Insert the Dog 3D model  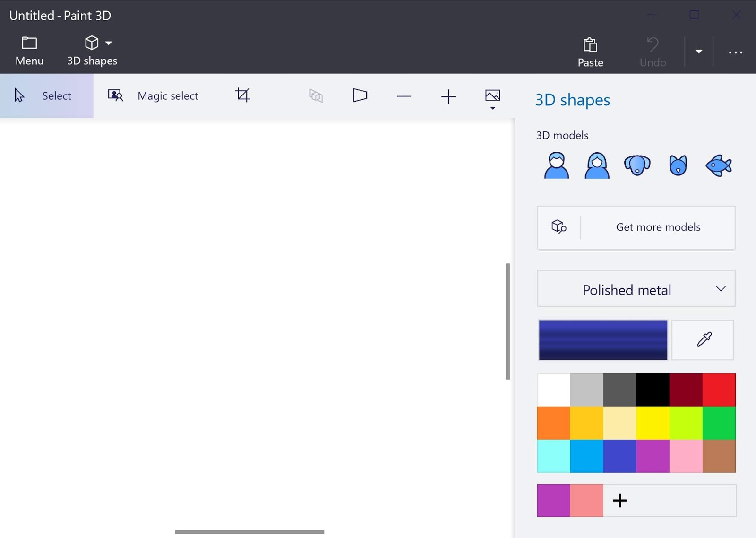[637, 165]
